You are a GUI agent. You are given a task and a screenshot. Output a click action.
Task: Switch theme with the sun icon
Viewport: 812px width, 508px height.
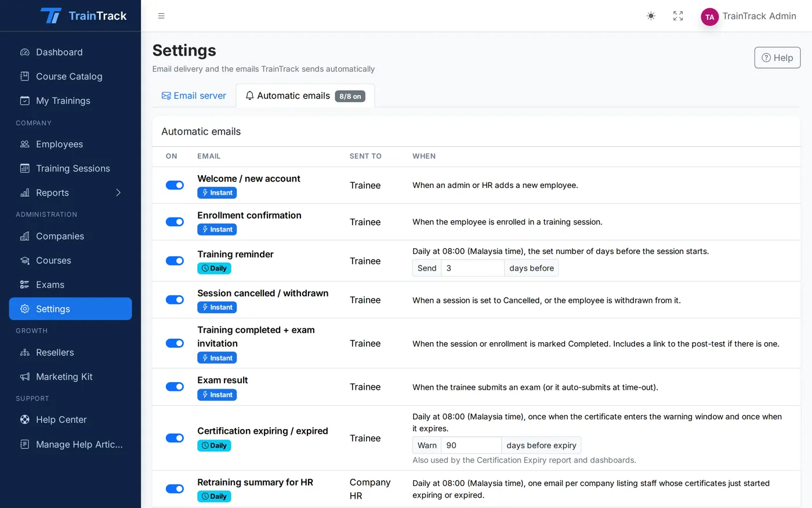(x=651, y=16)
